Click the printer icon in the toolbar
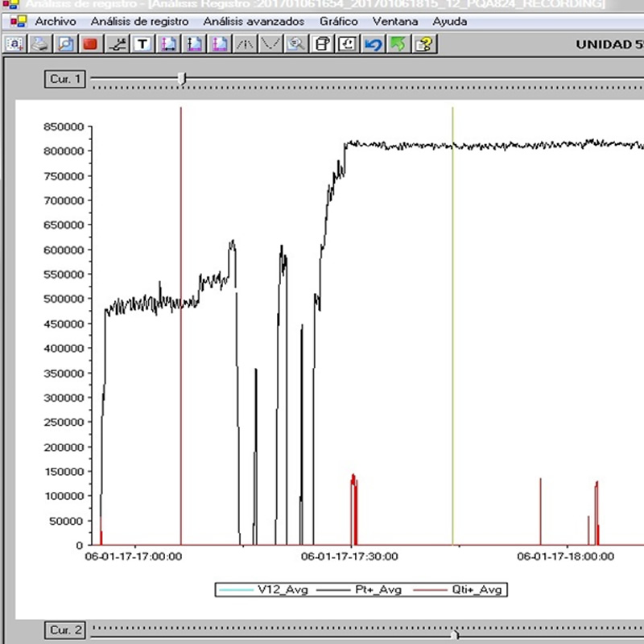This screenshot has width=644, height=644. point(39,44)
